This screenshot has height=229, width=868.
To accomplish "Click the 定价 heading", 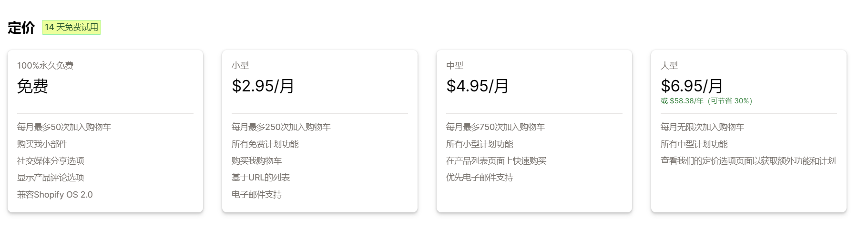I will point(21,28).
